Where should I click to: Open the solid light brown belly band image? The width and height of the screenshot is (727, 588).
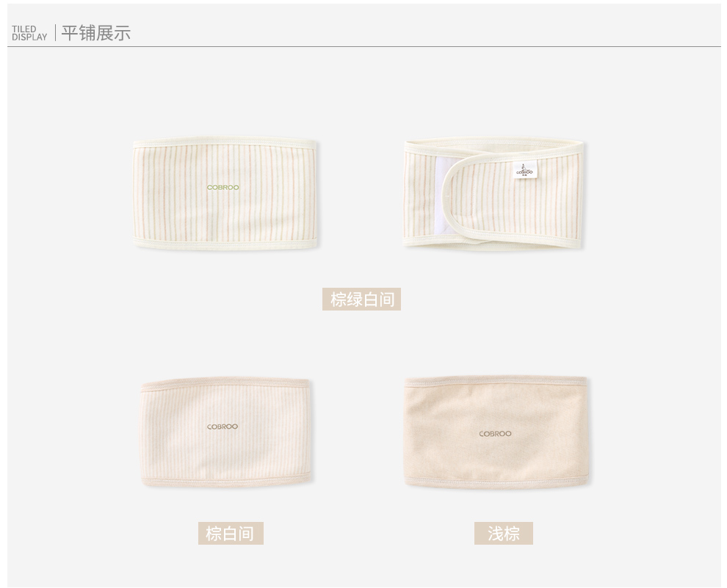tap(496, 432)
